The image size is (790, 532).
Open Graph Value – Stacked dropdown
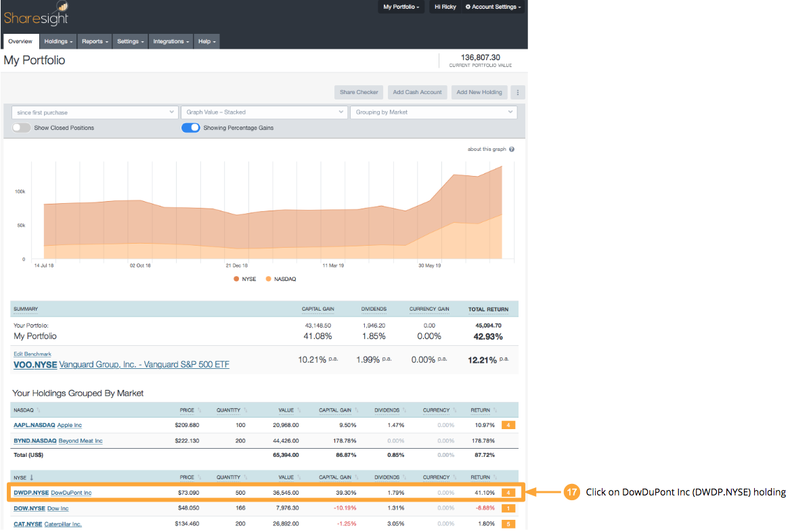point(265,112)
